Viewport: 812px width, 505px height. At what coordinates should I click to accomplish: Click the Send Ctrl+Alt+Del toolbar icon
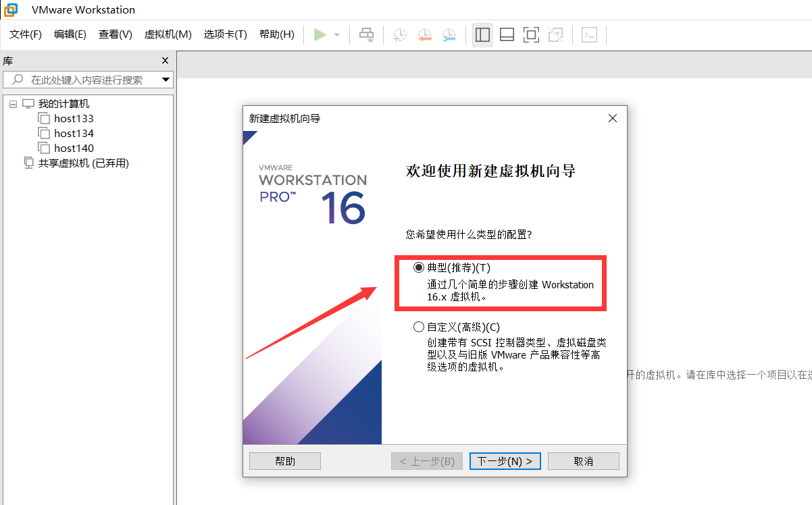pos(366,34)
